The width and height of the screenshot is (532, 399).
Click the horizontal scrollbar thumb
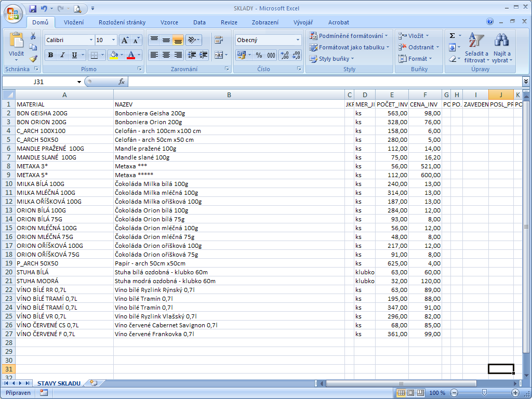click(x=401, y=383)
